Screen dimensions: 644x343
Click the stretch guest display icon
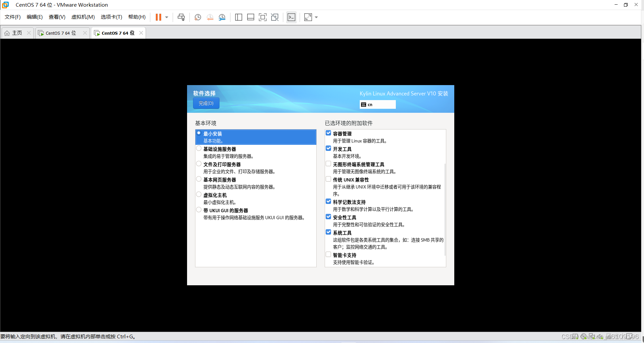click(x=308, y=17)
